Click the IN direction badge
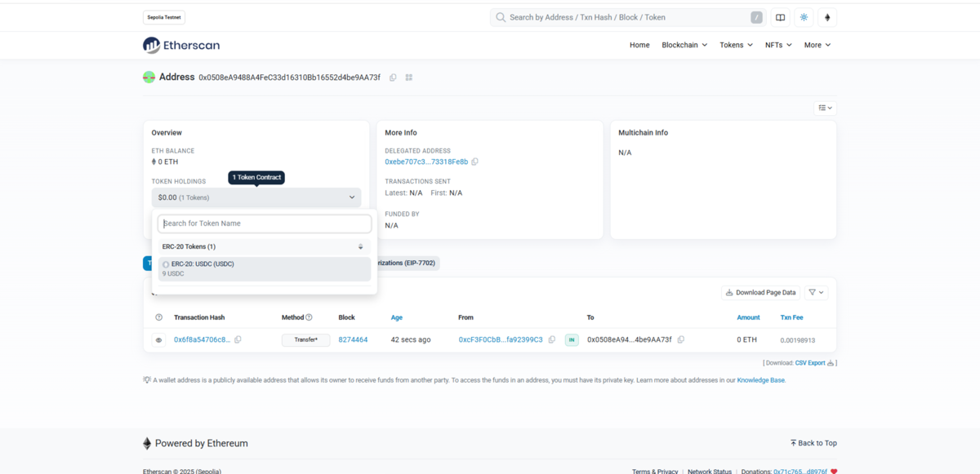 [x=572, y=339]
